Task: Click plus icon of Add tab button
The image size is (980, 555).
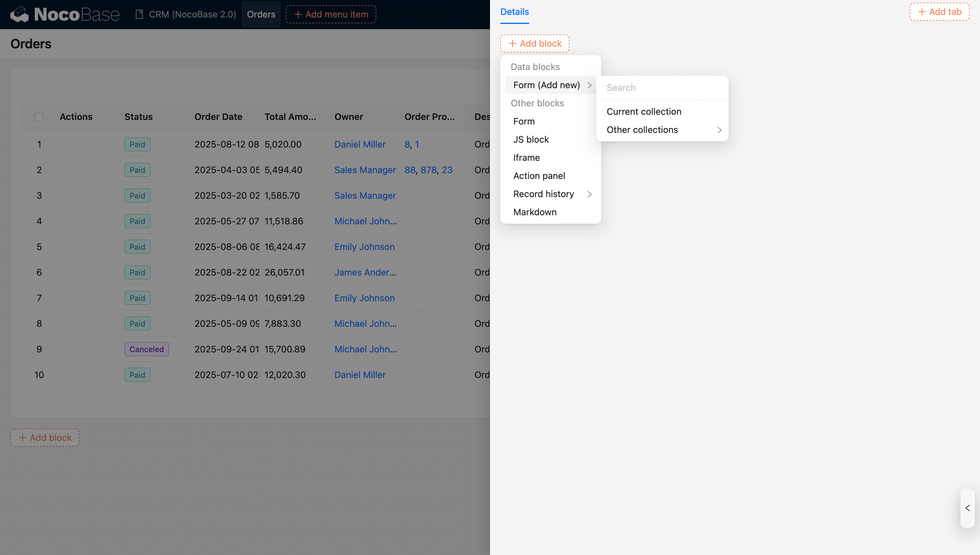Action: (922, 12)
